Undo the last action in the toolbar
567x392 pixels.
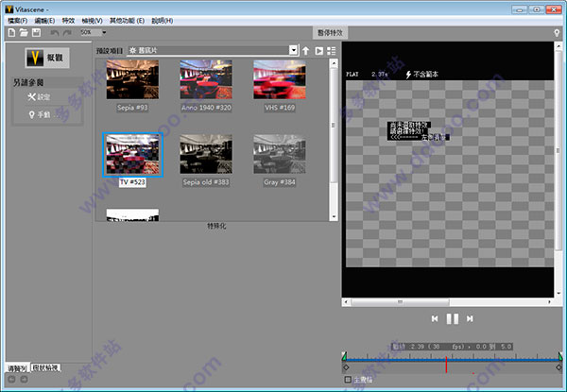click(x=55, y=33)
